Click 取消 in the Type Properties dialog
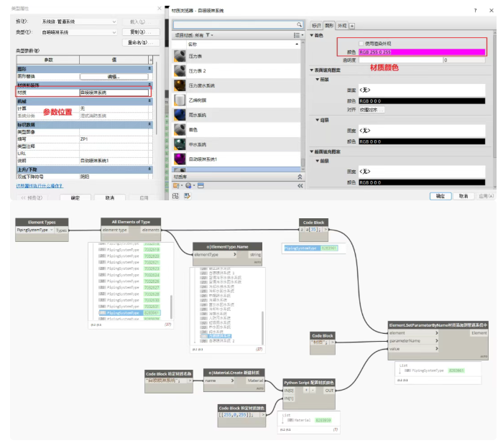Image resolution: width=498 pixels, height=448 pixels. click(109, 197)
